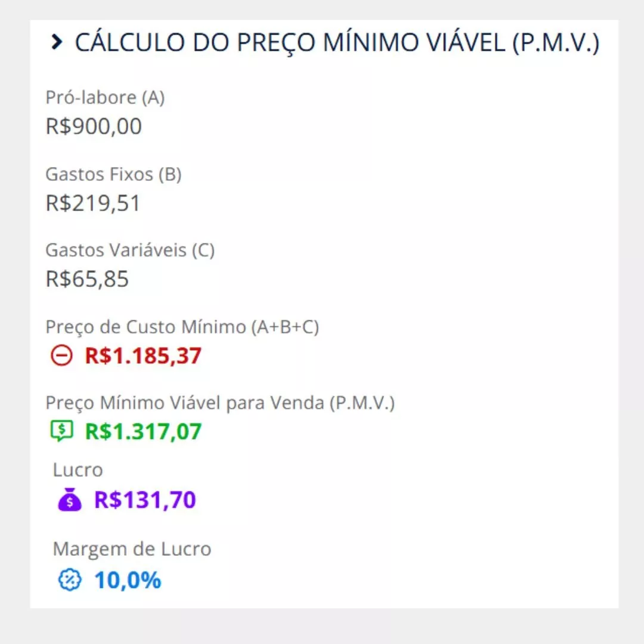Click the Lucro label

pyautogui.click(x=78, y=470)
